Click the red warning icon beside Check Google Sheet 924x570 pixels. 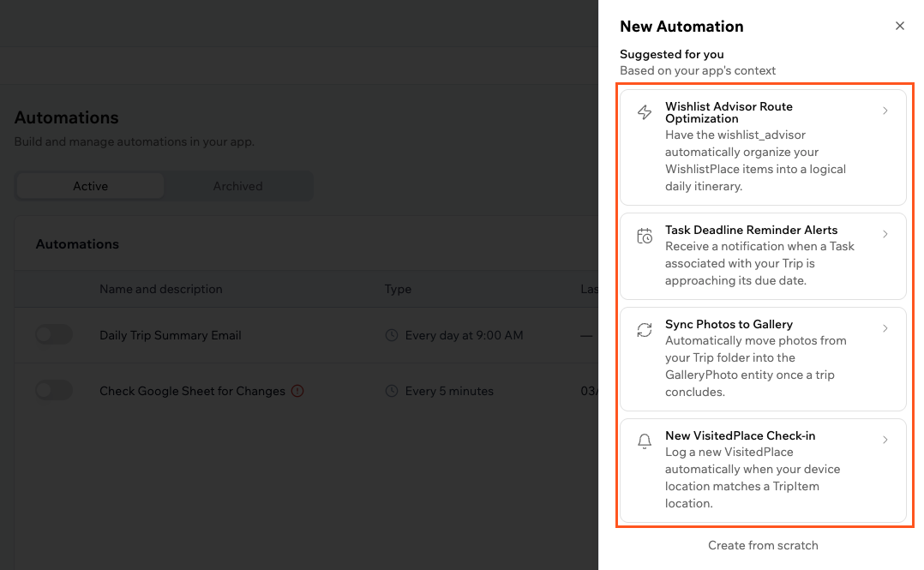(x=297, y=391)
